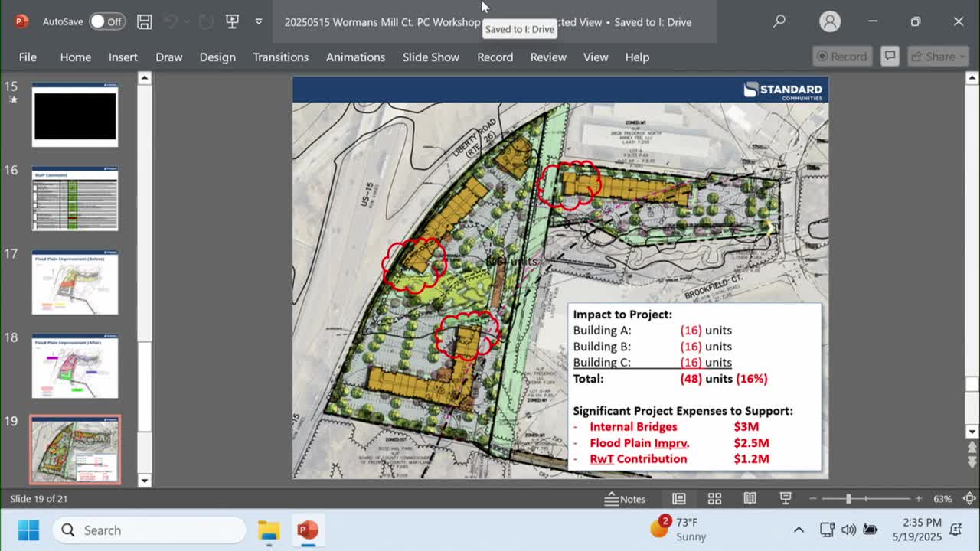Select the Design tab
This screenshot has height=551, width=980.
(217, 57)
